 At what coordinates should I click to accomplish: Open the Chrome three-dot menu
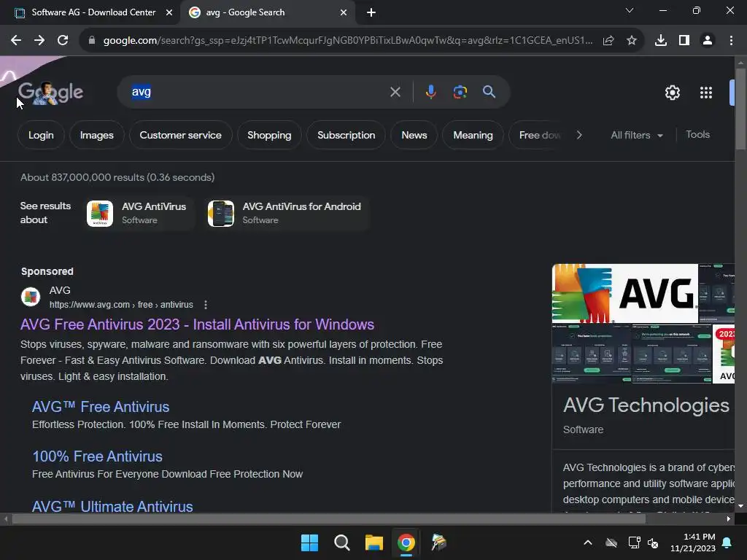coord(731,41)
